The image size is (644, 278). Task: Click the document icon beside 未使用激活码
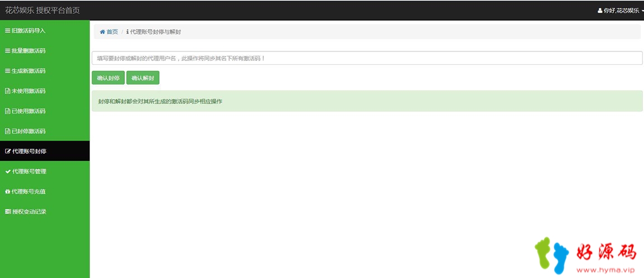pos(7,91)
